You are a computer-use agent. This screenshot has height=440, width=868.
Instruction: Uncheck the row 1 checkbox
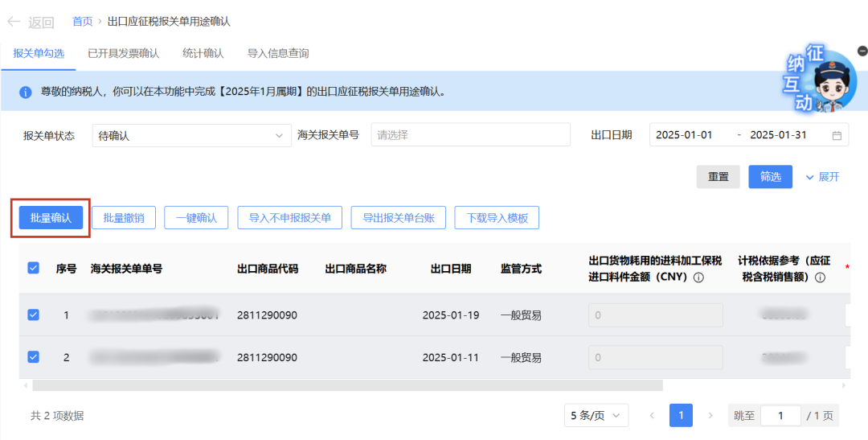click(x=33, y=315)
